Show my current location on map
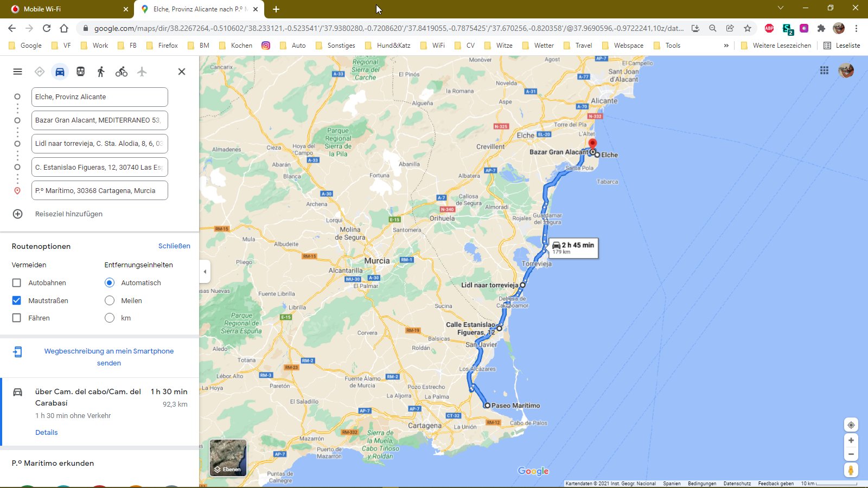 [x=851, y=425]
